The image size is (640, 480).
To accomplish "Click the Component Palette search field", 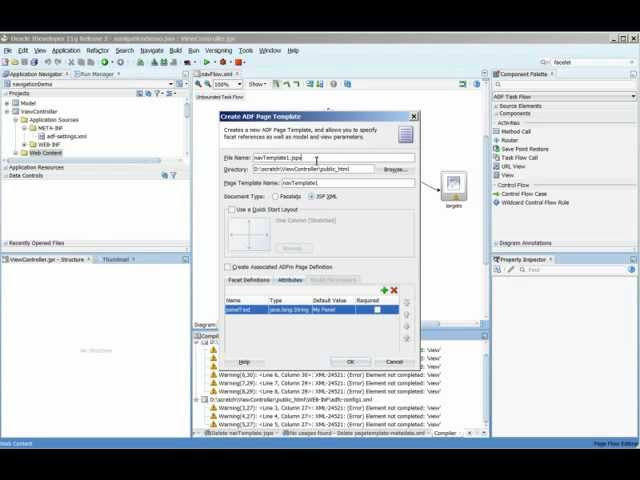I will tap(565, 84).
